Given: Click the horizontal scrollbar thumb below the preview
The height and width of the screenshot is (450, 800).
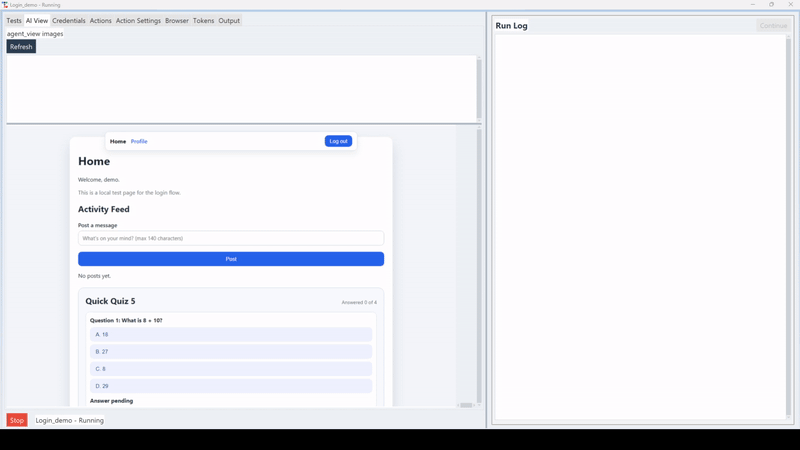Looking at the screenshot, I should point(466,405).
